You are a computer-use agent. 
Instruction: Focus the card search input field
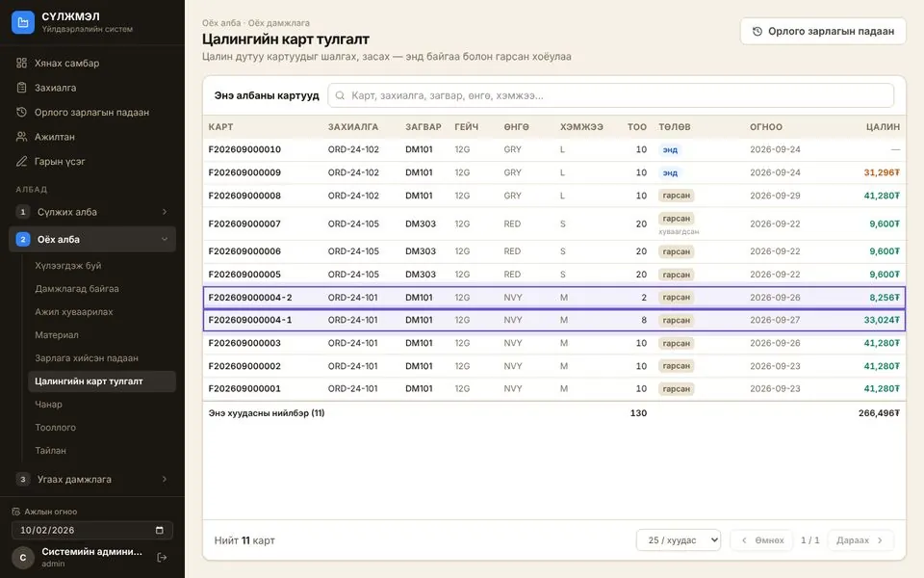[610, 95]
